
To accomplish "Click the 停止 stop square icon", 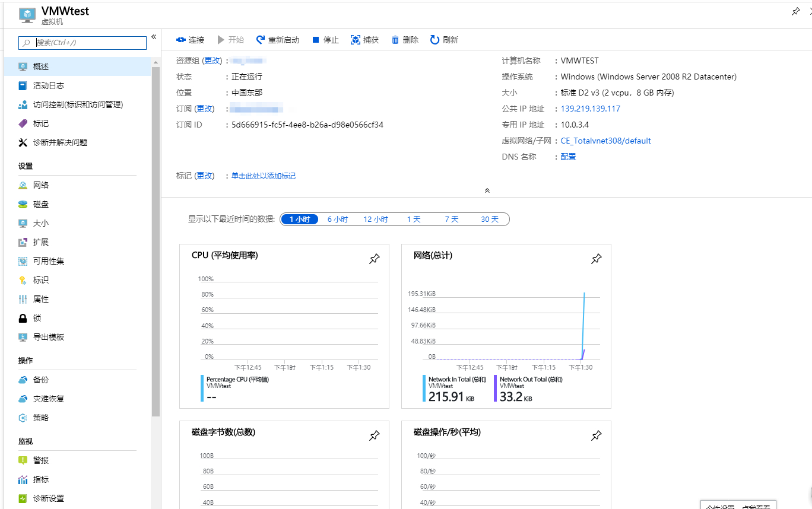I will [316, 40].
